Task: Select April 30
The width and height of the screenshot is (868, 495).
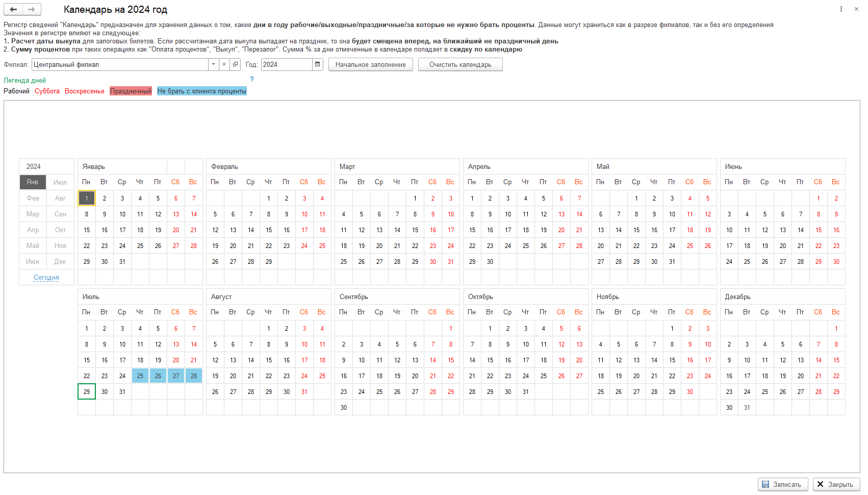Action: coord(490,261)
